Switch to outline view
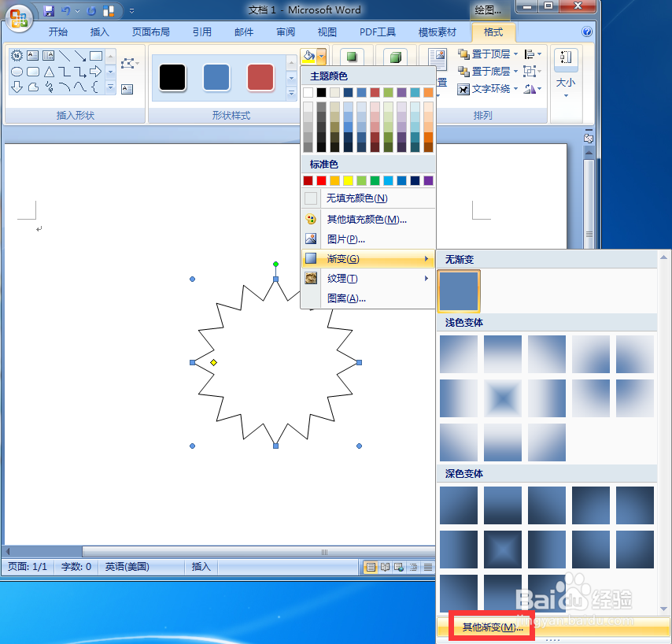The height and width of the screenshot is (644, 672). tap(414, 568)
